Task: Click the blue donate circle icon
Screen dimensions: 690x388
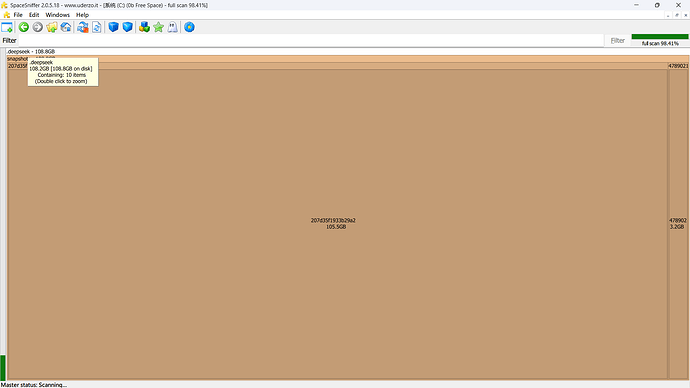Action: tap(189, 27)
